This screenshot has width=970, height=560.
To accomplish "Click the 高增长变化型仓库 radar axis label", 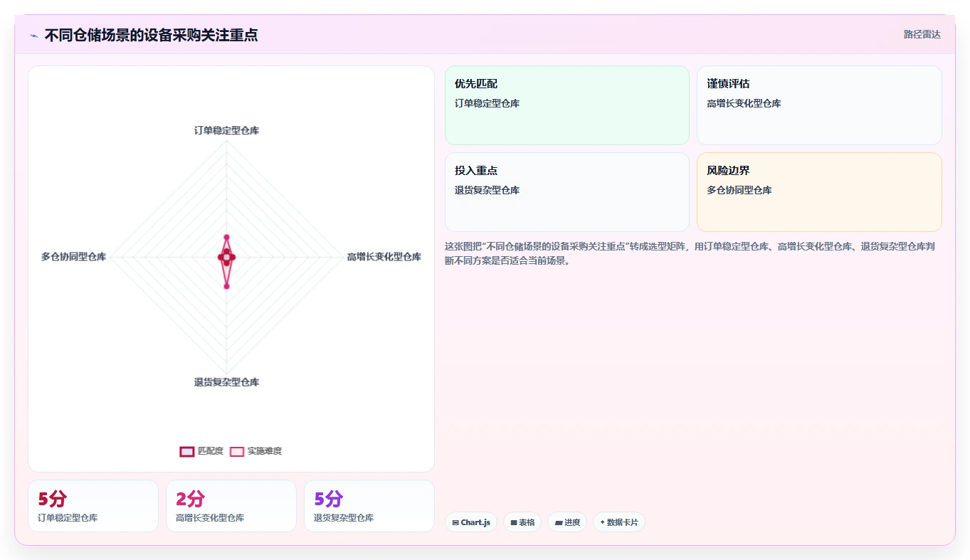I will (x=384, y=257).
